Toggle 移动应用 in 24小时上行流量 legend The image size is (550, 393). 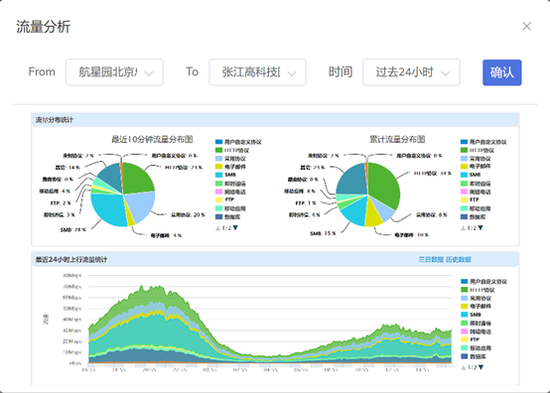click(x=476, y=348)
